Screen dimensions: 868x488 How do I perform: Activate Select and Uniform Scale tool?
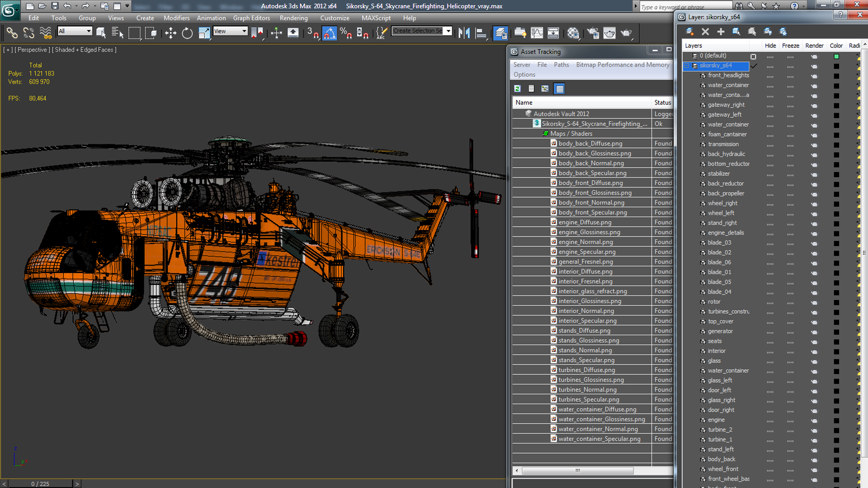click(204, 33)
